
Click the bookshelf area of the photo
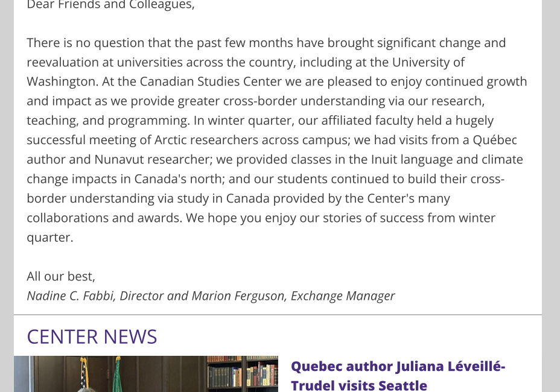[x=242, y=374]
